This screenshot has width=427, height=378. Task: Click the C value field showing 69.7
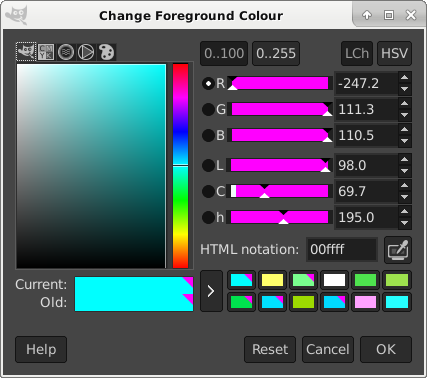[x=366, y=191]
